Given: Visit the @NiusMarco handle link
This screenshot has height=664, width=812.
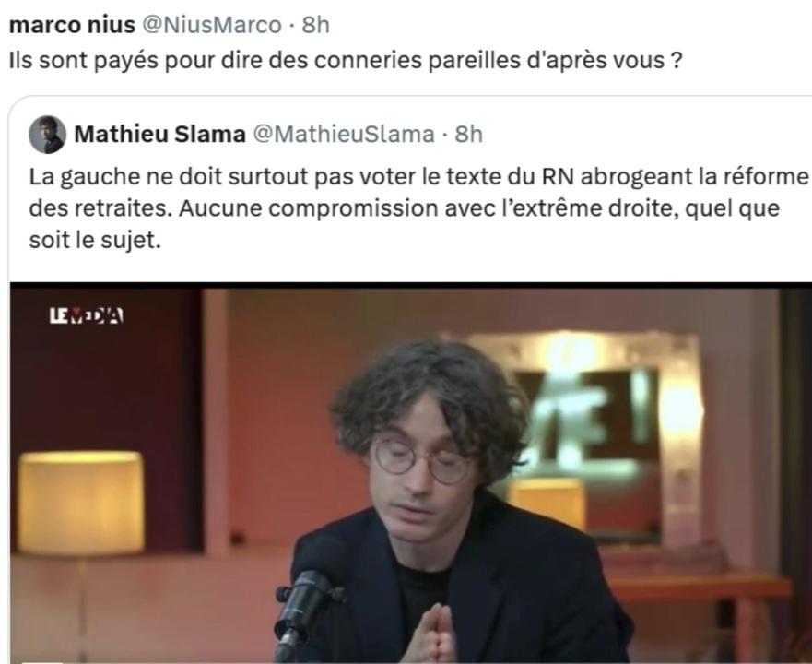Looking at the screenshot, I should (x=212, y=24).
